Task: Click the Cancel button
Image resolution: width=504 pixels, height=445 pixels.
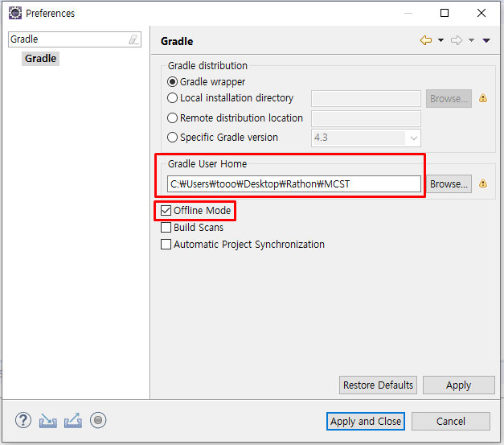Action: coord(451,421)
